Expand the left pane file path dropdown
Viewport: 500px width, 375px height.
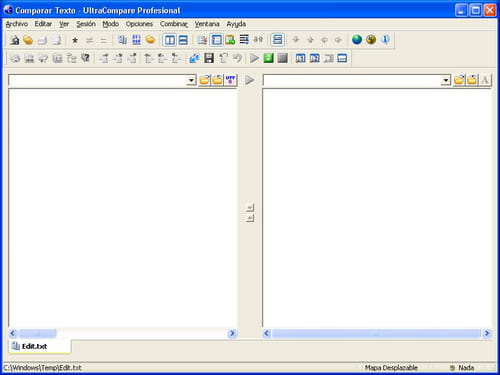[191, 80]
